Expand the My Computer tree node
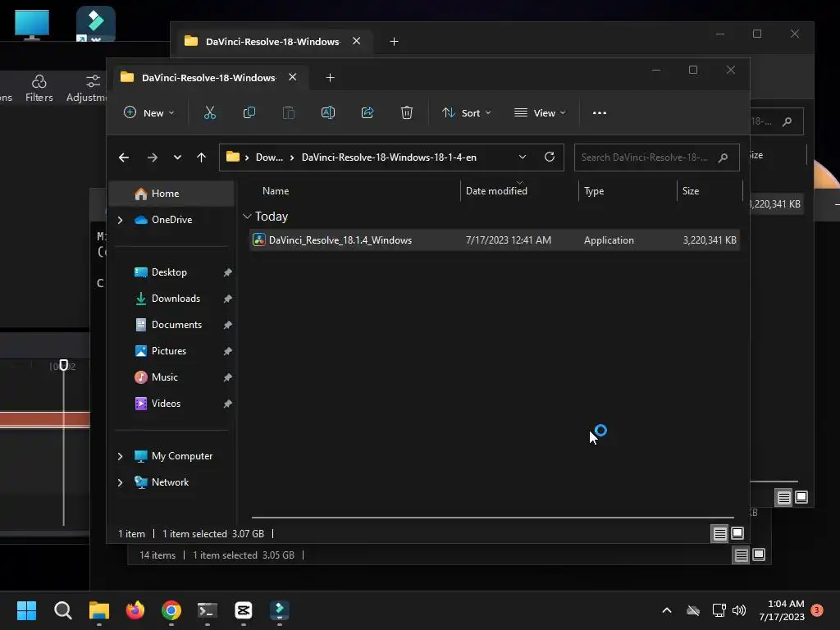The width and height of the screenshot is (840, 630). (120, 456)
